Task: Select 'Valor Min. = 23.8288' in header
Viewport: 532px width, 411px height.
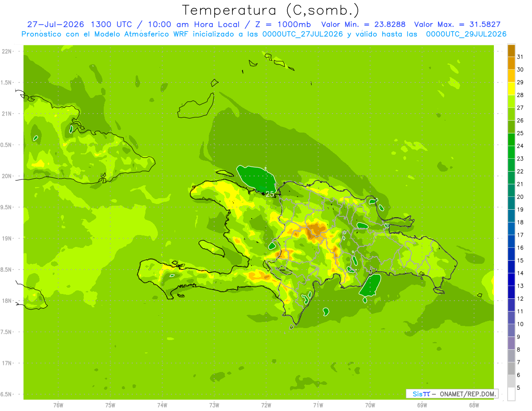Action: (x=363, y=25)
